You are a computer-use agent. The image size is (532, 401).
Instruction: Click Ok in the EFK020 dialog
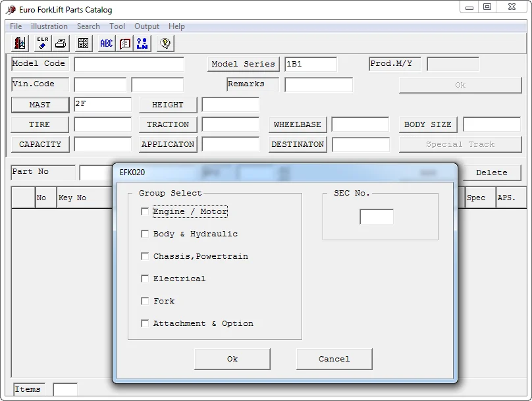point(232,359)
